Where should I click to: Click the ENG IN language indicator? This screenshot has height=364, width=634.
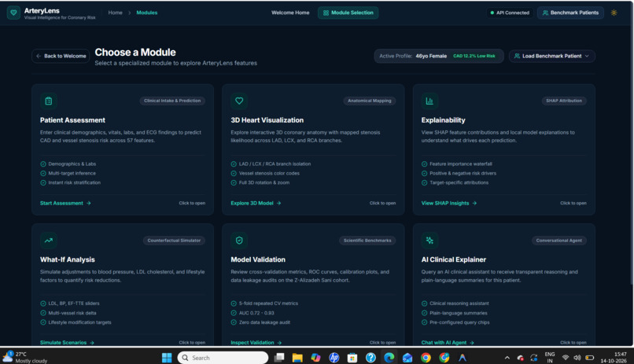coord(550,357)
